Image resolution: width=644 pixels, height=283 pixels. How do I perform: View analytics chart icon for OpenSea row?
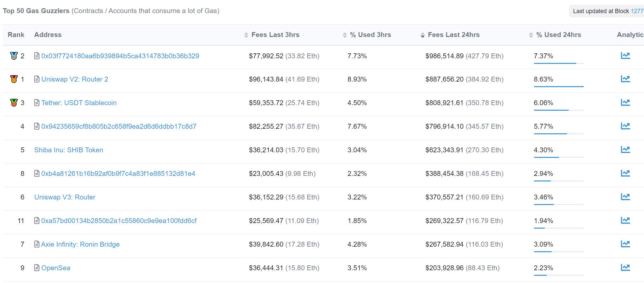pyautogui.click(x=625, y=268)
